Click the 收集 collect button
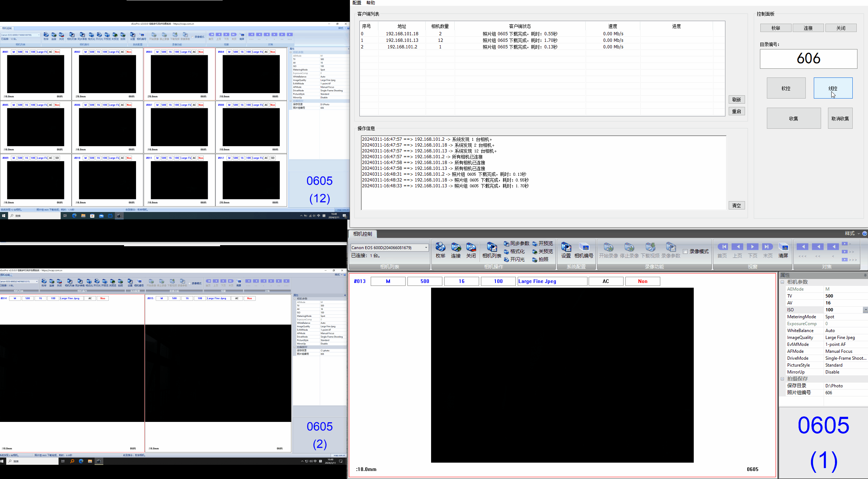The height and width of the screenshot is (479, 868). tap(793, 118)
